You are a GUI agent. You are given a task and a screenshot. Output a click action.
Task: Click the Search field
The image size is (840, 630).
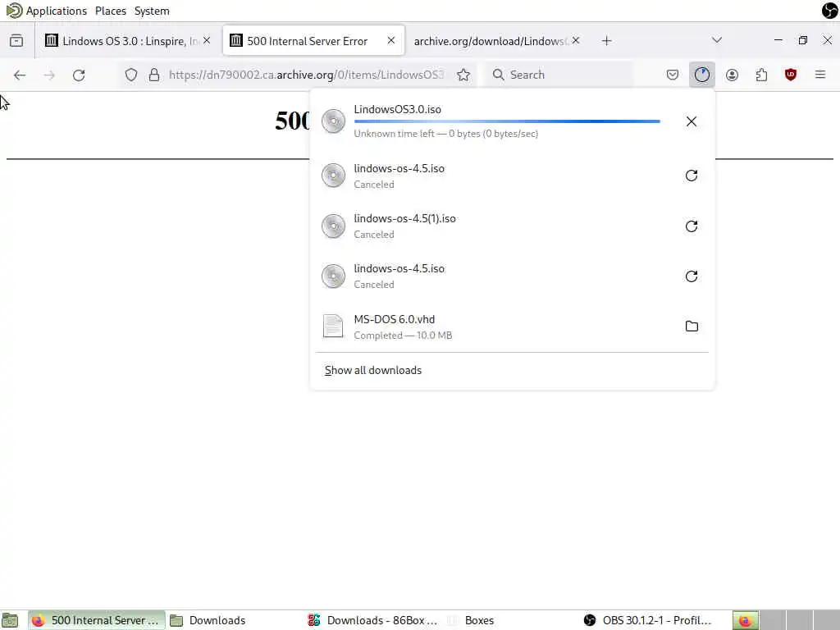click(559, 75)
